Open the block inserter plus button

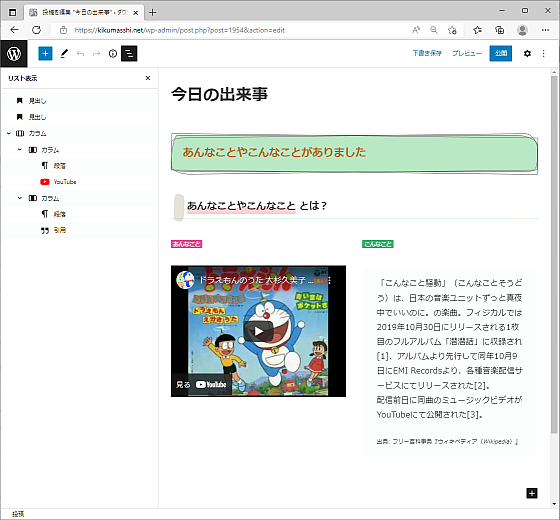(45, 54)
